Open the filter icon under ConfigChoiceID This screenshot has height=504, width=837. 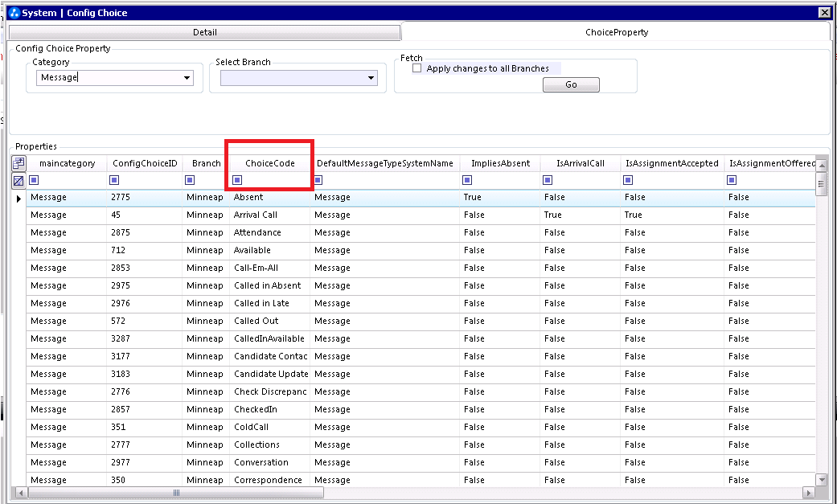pyautogui.click(x=114, y=180)
